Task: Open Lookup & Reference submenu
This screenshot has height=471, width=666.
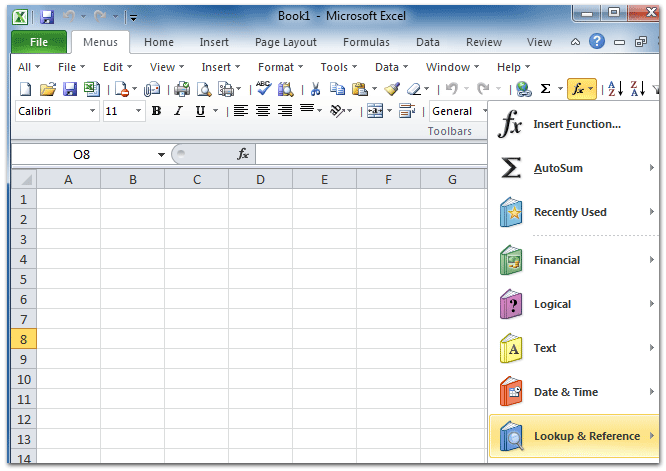Action: (x=573, y=436)
